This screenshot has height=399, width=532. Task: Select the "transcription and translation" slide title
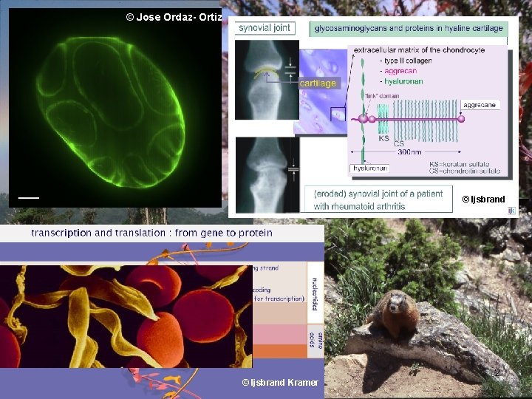pyautogui.click(x=151, y=233)
